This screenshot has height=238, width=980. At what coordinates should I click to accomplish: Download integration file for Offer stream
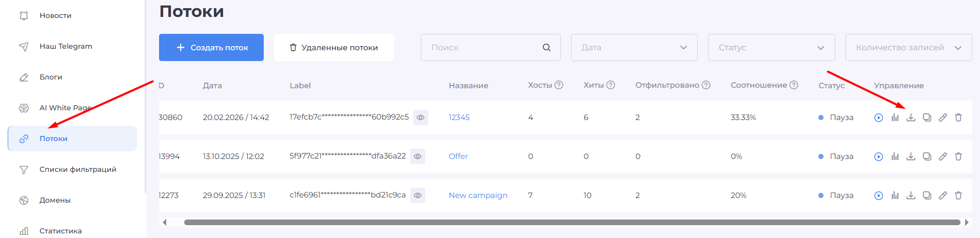[911, 156]
